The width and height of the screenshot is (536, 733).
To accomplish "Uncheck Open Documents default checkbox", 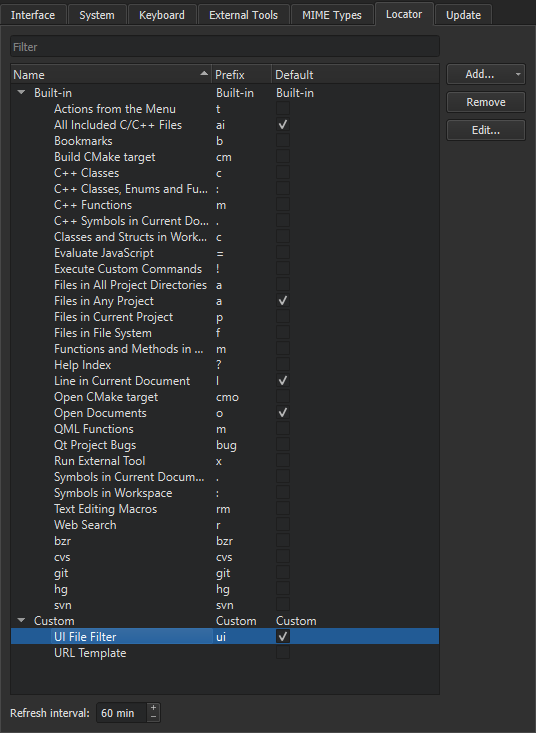I will [283, 413].
